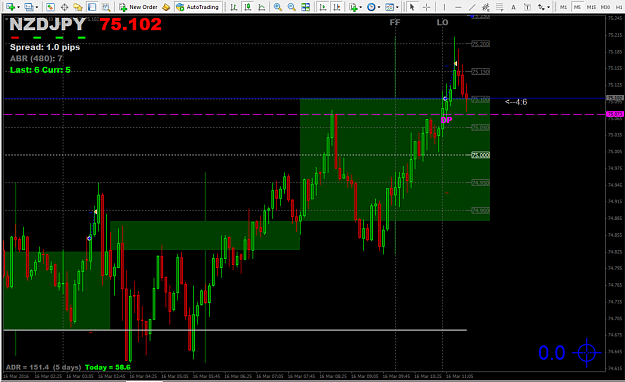Toggle the Terminal panel
The image size is (625, 382).
(92, 7)
